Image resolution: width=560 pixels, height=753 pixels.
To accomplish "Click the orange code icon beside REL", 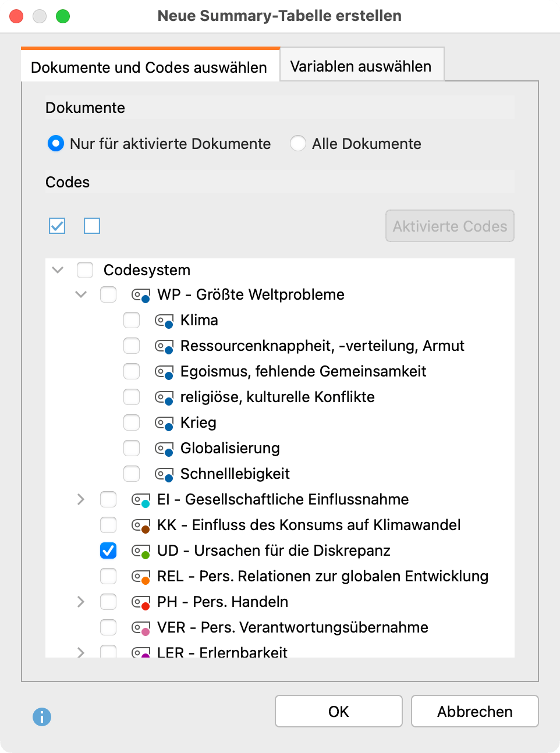I will 141,577.
